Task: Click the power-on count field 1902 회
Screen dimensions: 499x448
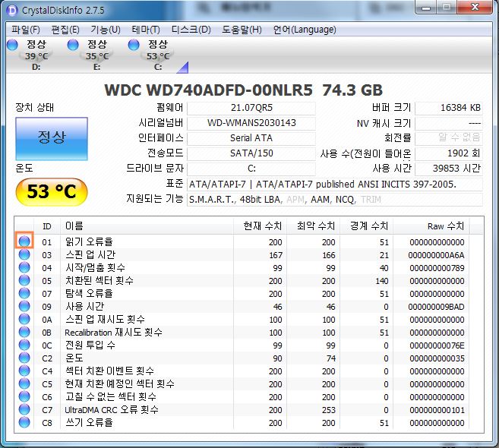Action: 449,153
